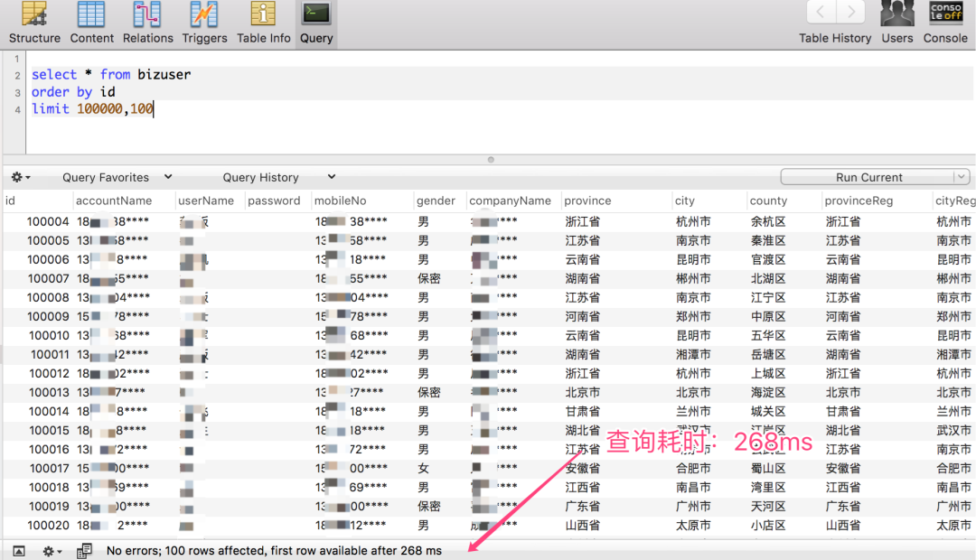Open the Relations view icon
Viewport: 976px width, 560px height.
pyautogui.click(x=147, y=14)
